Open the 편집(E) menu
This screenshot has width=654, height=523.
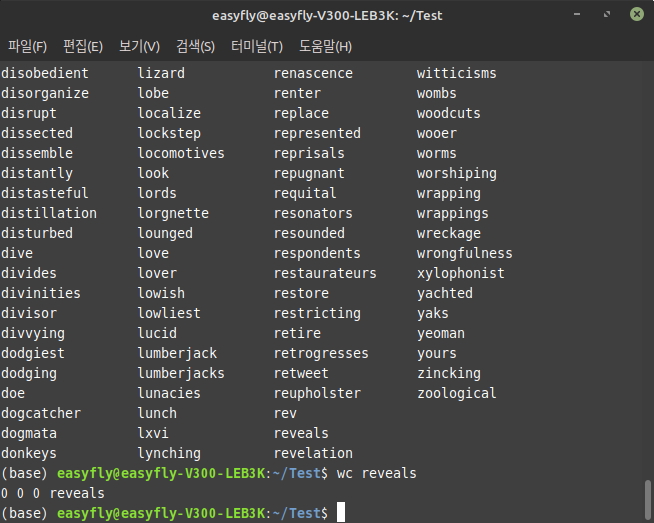83,46
